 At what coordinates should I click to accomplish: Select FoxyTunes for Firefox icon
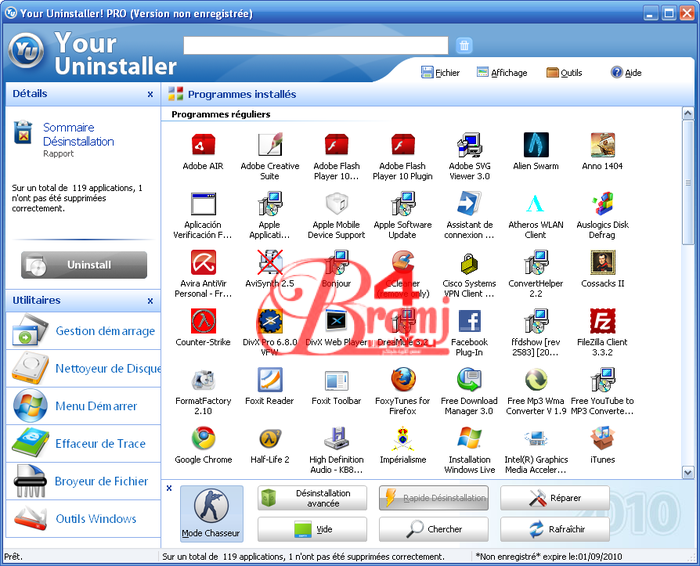coord(403,380)
